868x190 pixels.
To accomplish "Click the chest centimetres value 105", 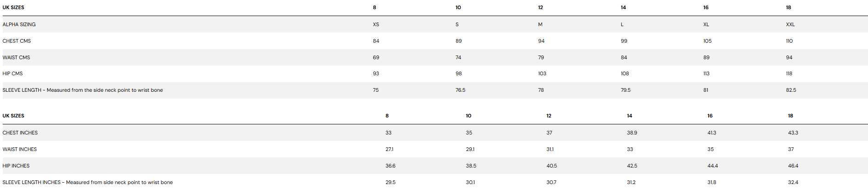I will tap(707, 41).
